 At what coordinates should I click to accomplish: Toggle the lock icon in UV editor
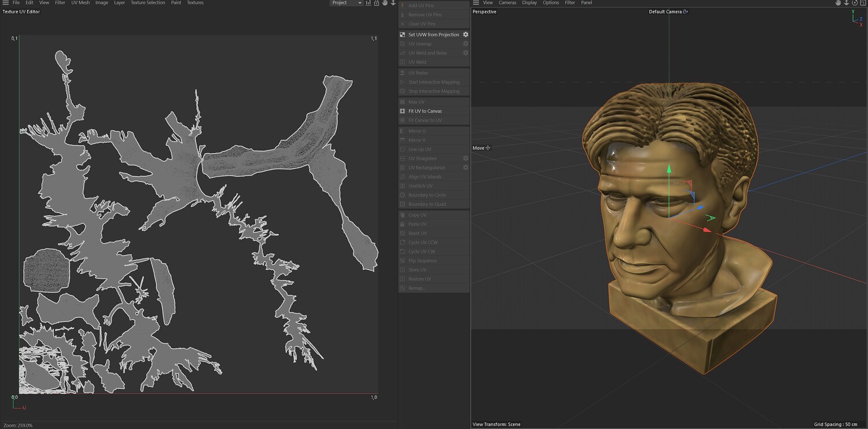[x=377, y=3]
